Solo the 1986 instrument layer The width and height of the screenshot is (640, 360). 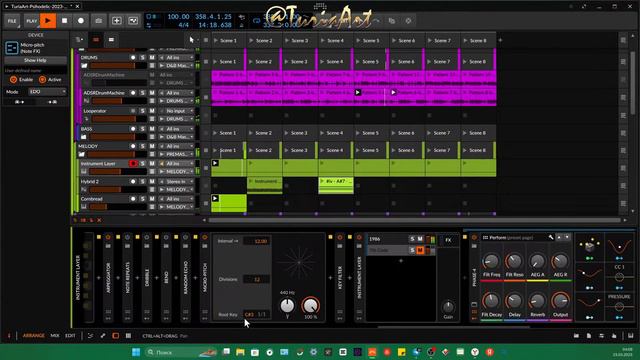pyautogui.click(x=412, y=239)
